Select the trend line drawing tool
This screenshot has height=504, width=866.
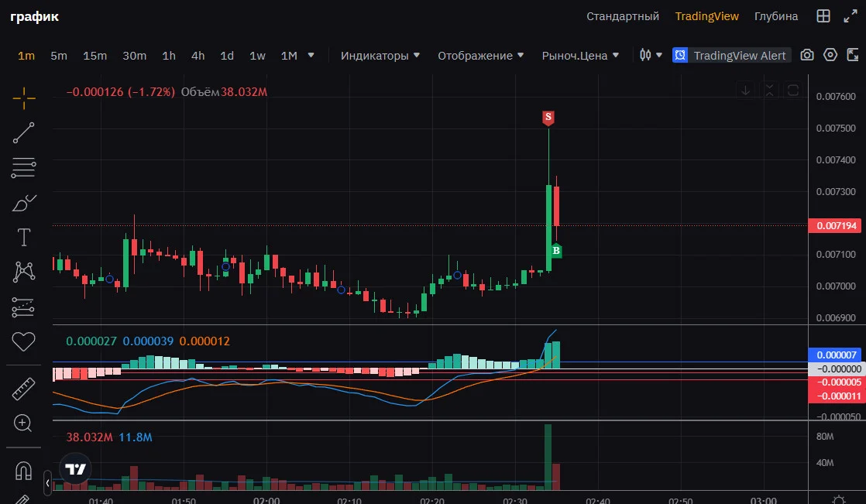tap(24, 133)
